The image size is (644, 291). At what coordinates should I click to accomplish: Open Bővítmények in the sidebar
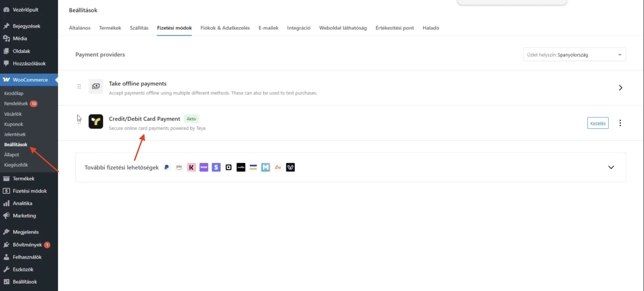[x=27, y=245]
